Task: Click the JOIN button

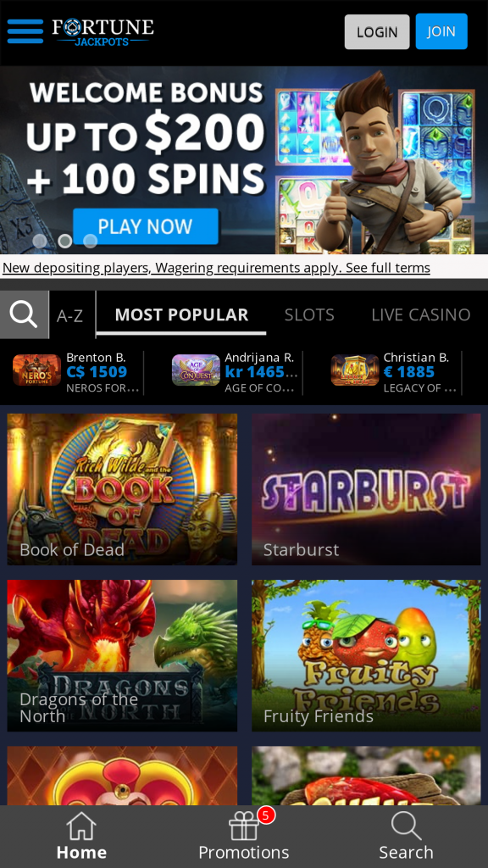Action: [441, 31]
